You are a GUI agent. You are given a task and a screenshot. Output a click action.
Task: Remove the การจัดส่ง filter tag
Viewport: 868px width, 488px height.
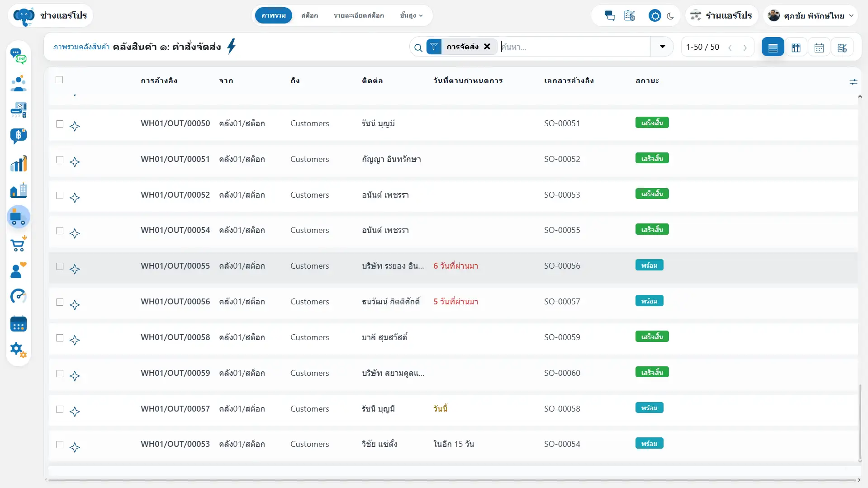487,47
